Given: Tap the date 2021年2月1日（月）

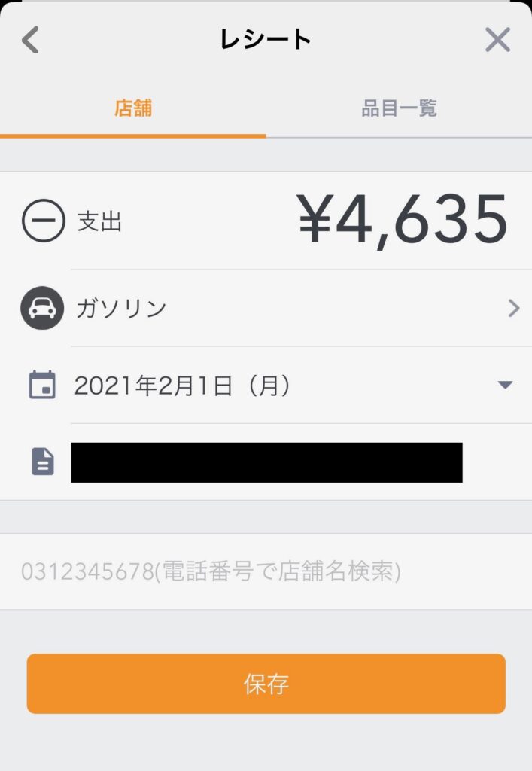Looking at the screenshot, I should click(x=182, y=386).
